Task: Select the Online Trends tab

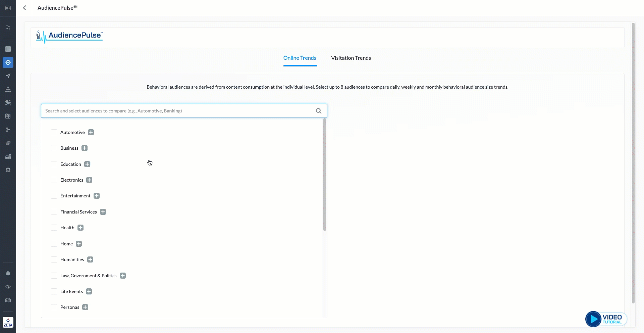Action: 300,58
